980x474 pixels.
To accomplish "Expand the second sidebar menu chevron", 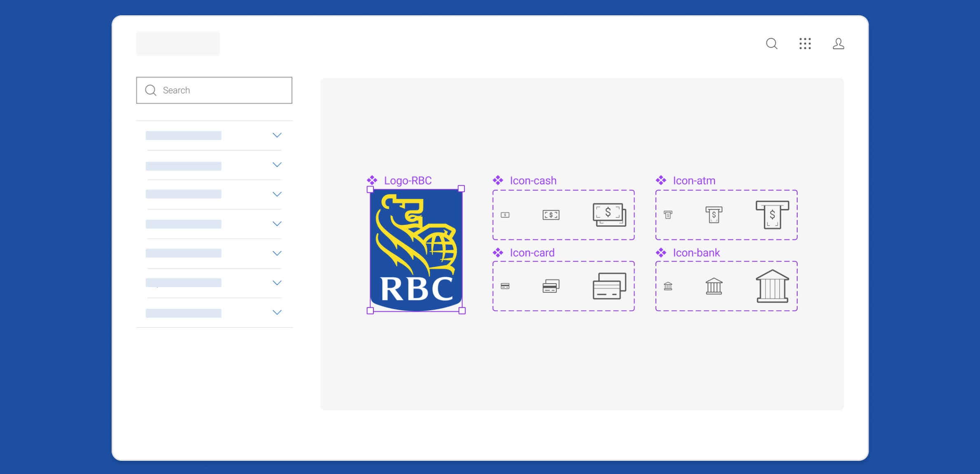I will (277, 165).
